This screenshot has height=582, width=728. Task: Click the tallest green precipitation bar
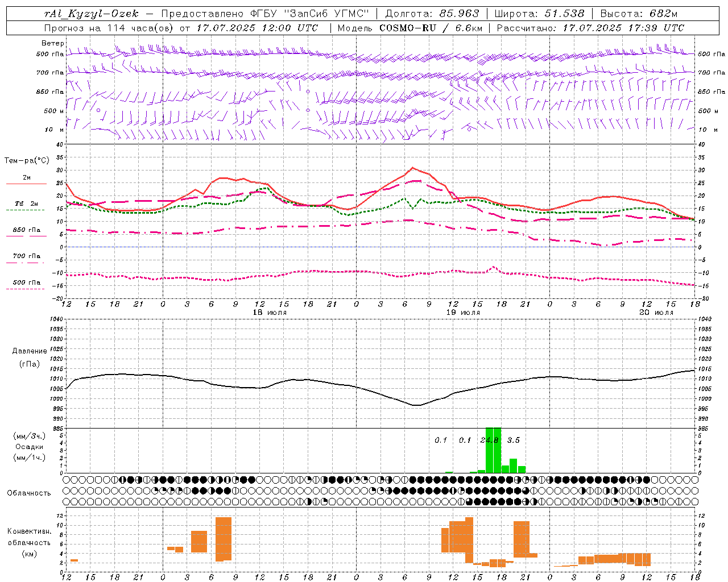point(493,450)
